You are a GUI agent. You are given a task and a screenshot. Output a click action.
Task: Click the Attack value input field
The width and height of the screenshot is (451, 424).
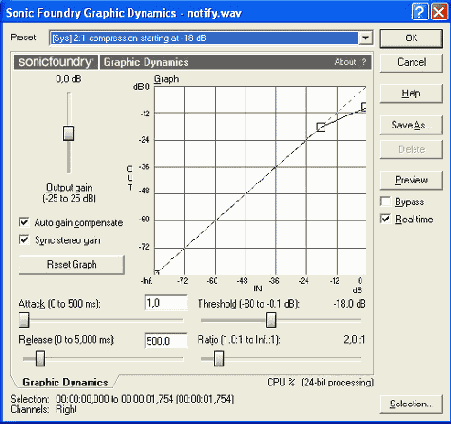[x=166, y=303]
